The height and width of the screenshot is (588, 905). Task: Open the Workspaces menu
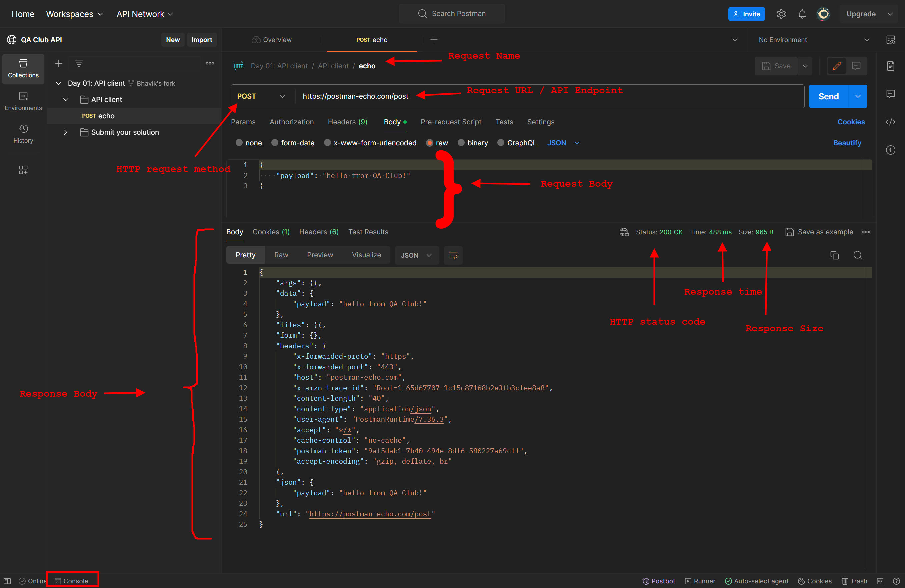point(75,14)
